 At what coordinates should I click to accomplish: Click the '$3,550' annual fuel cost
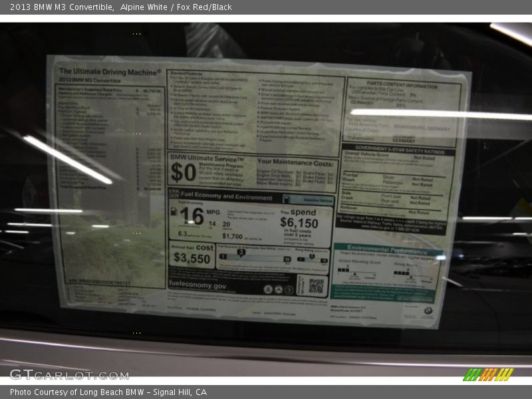point(192,258)
